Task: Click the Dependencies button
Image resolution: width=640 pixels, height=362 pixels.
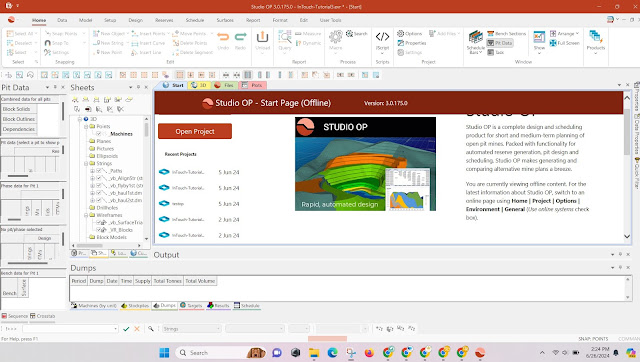Action: pyautogui.click(x=18, y=129)
